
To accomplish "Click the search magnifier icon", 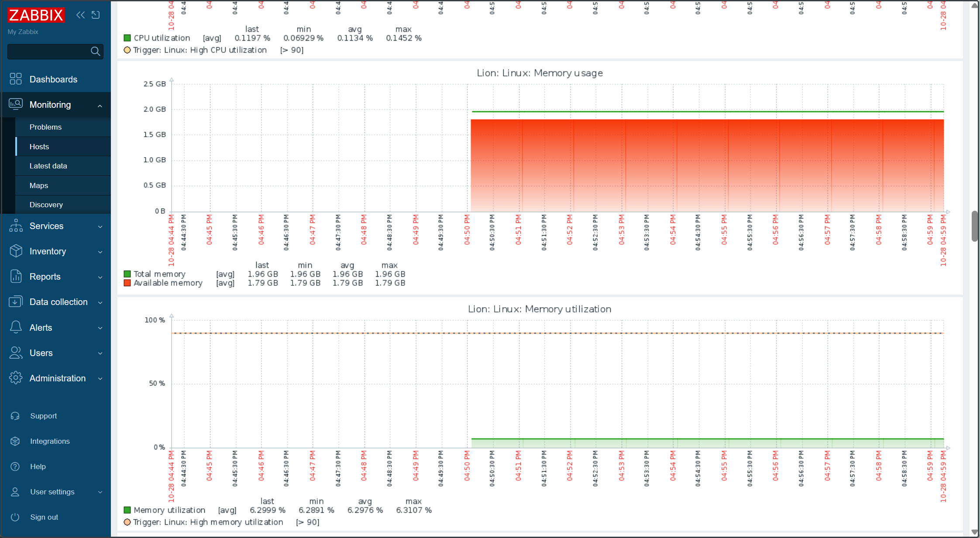I will [95, 51].
